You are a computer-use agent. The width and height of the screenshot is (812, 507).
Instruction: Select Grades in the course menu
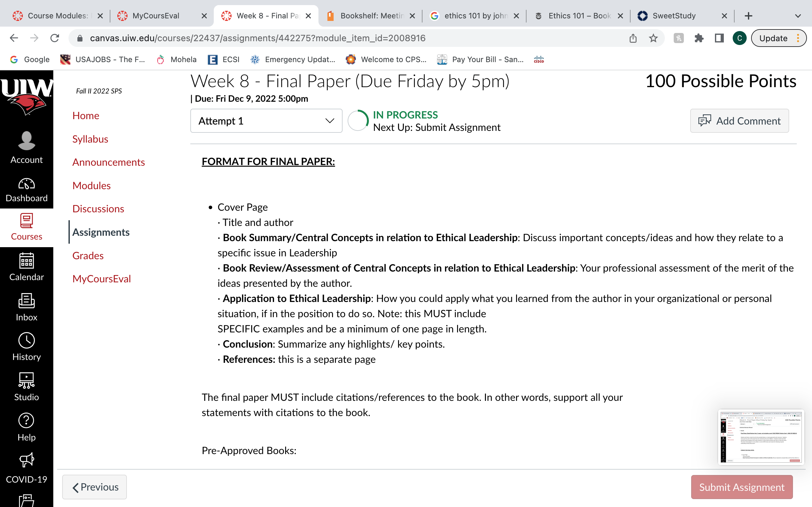88,255
